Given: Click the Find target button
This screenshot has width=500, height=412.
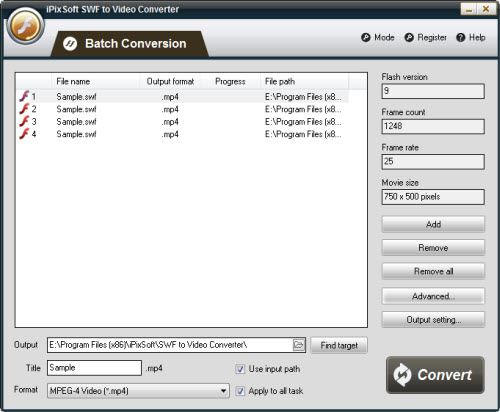Looking at the screenshot, I should [339, 345].
